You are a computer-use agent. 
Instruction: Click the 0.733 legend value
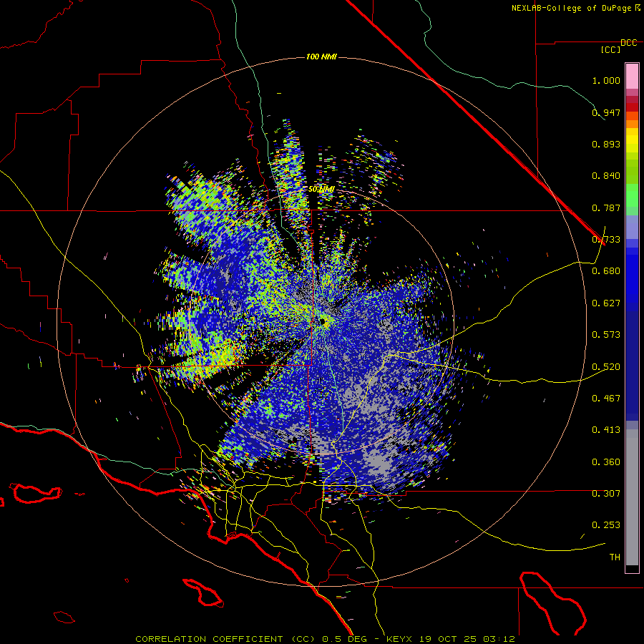606,240
